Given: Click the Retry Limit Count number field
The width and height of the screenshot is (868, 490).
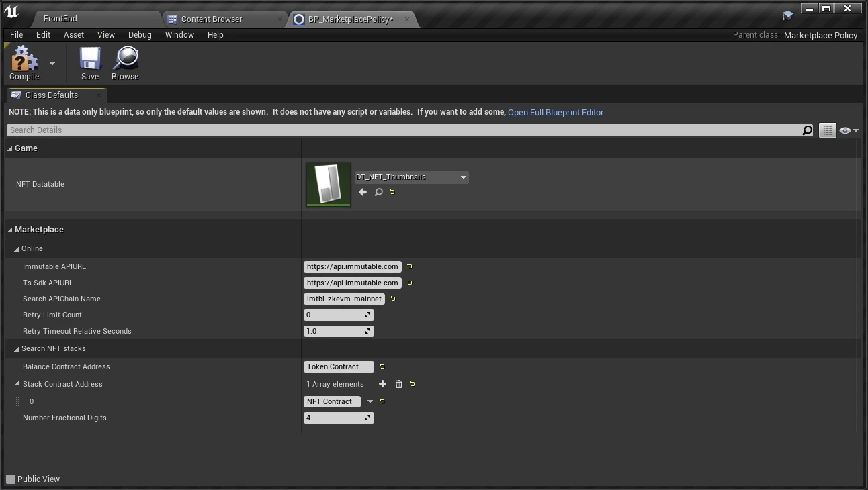Looking at the screenshot, I should click(334, 315).
